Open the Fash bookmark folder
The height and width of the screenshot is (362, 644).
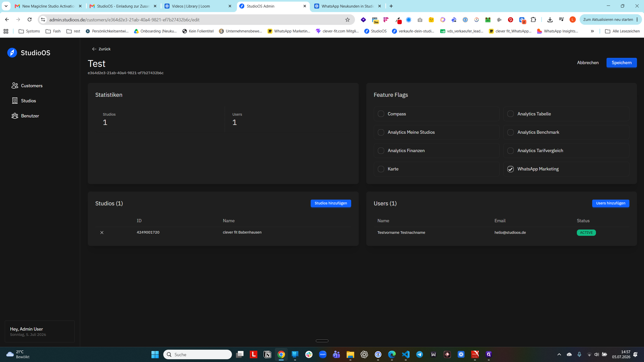53,31
